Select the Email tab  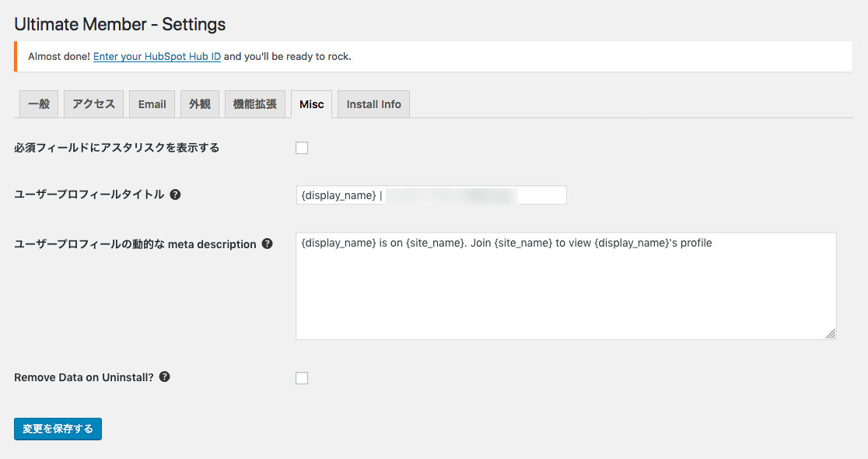[x=152, y=104]
